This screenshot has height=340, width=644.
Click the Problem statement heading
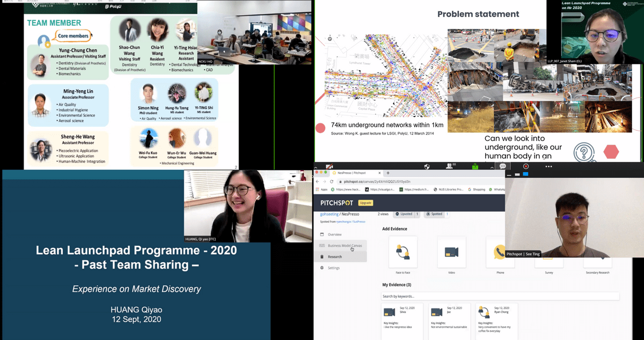click(478, 14)
